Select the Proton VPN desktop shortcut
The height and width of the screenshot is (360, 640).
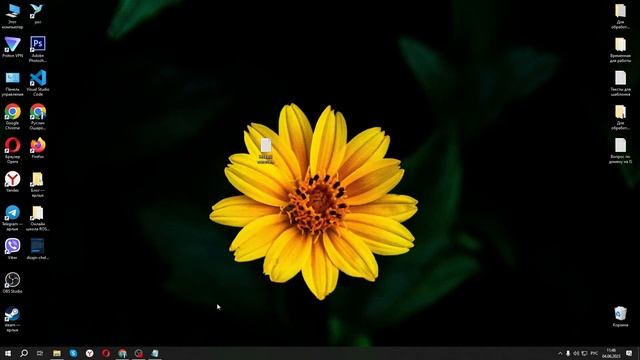(x=12, y=47)
